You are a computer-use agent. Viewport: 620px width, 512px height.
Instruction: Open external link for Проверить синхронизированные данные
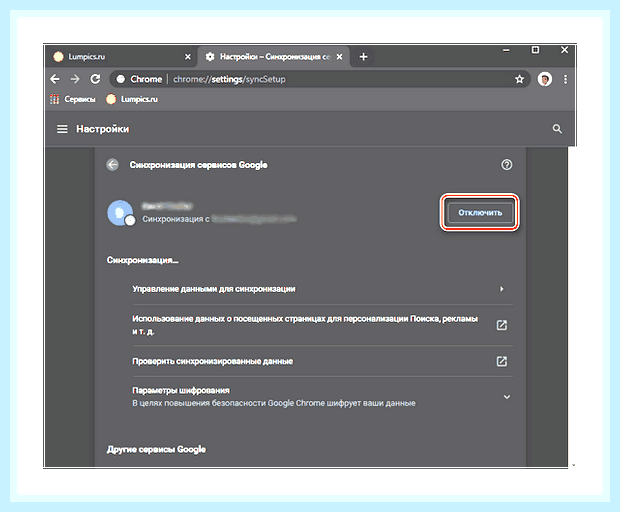click(x=502, y=361)
